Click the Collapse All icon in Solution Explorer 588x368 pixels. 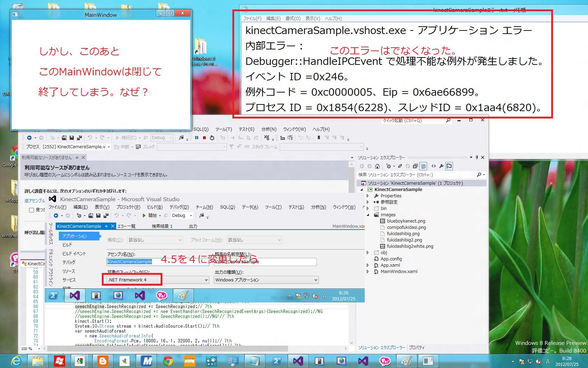[x=415, y=166]
